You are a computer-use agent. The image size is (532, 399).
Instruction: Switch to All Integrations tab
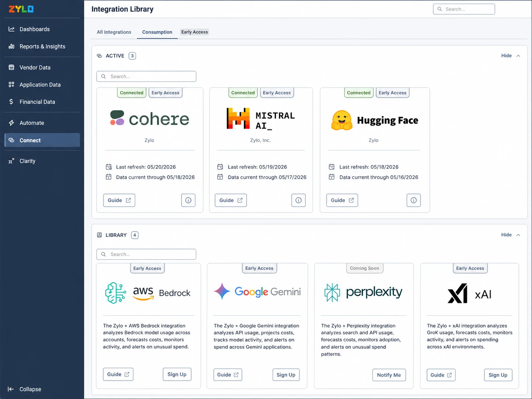click(114, 32)
